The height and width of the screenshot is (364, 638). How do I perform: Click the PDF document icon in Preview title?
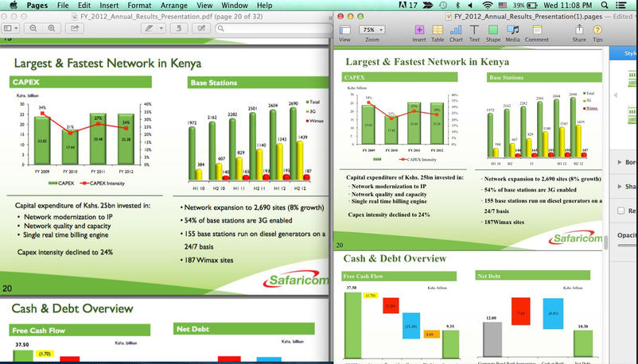click(x=75, y=17)
